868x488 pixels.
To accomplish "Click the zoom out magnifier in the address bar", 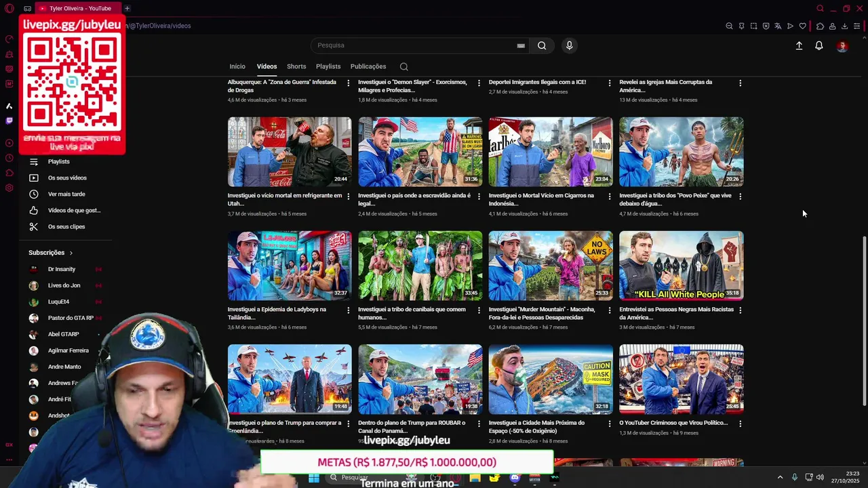I will click(729, 26).
